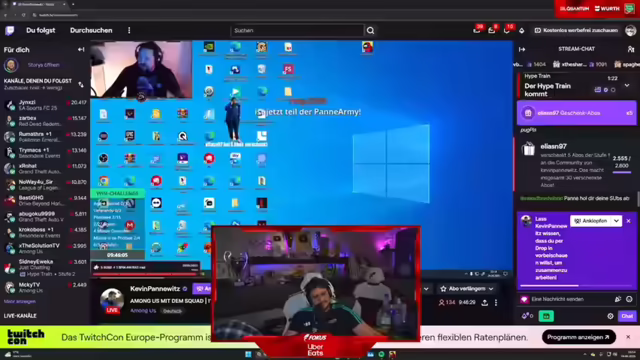Image resolution: width=640 pixels, height=360 pixels.
Task: Open chat settings gear icon
Action: tap(610, 316)
